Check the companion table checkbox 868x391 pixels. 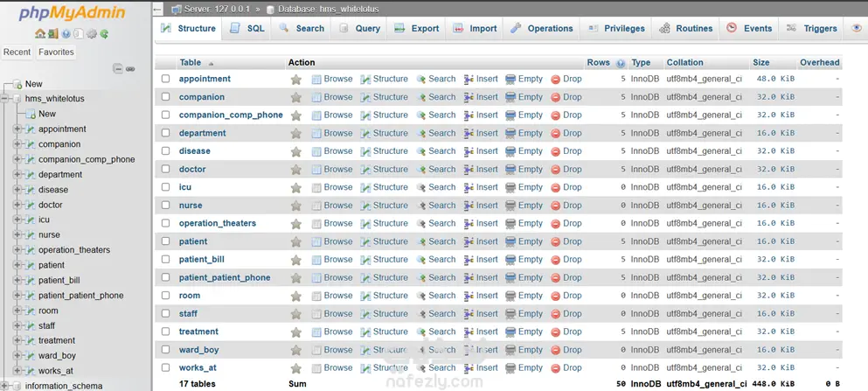coord(165,97)
